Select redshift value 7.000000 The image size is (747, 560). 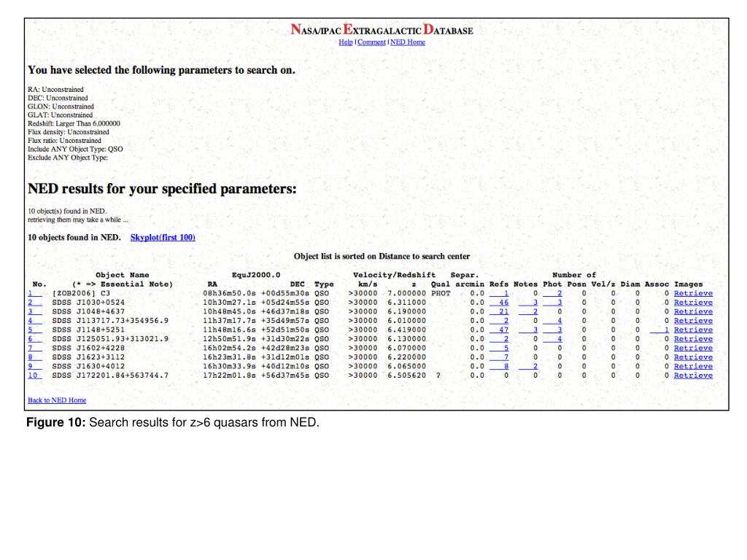click(x=407, y=293)
